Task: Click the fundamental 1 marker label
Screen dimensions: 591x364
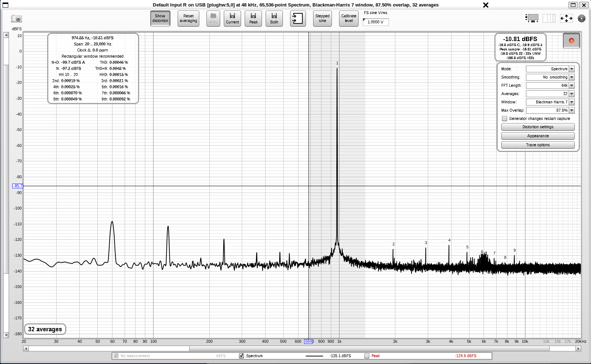Action: click(x=337, y=63)
